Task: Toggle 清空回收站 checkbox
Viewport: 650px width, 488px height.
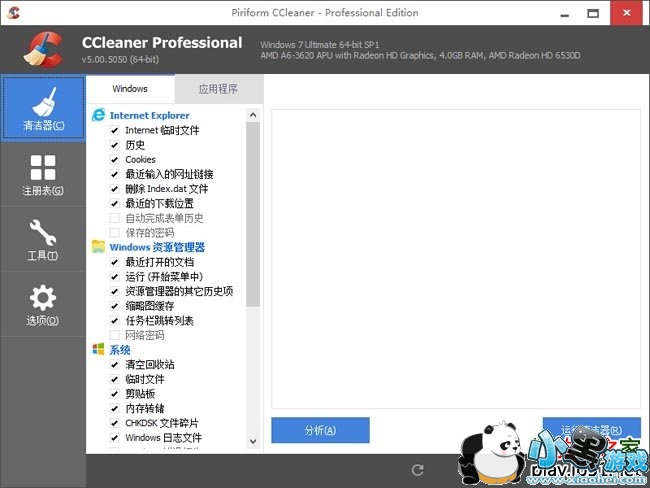Action: (x=114, y=364)
